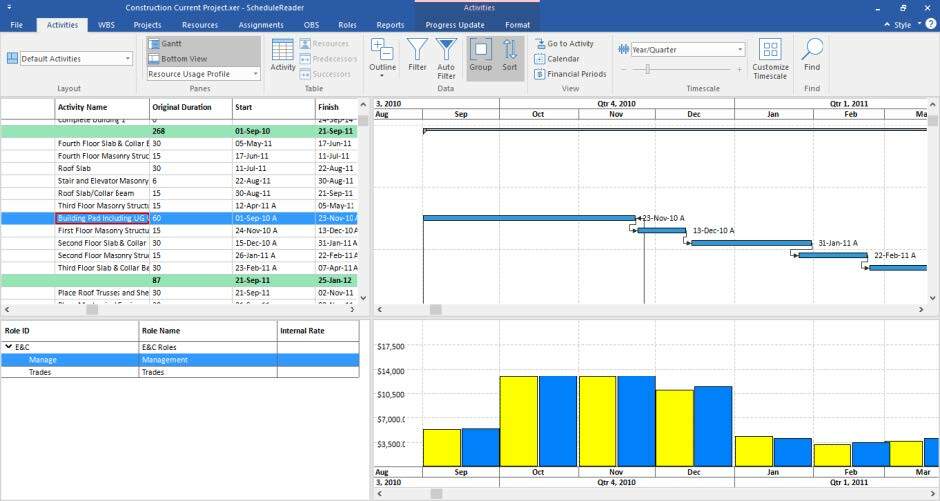Click the Sort icon in Data group

coord(510,56)
